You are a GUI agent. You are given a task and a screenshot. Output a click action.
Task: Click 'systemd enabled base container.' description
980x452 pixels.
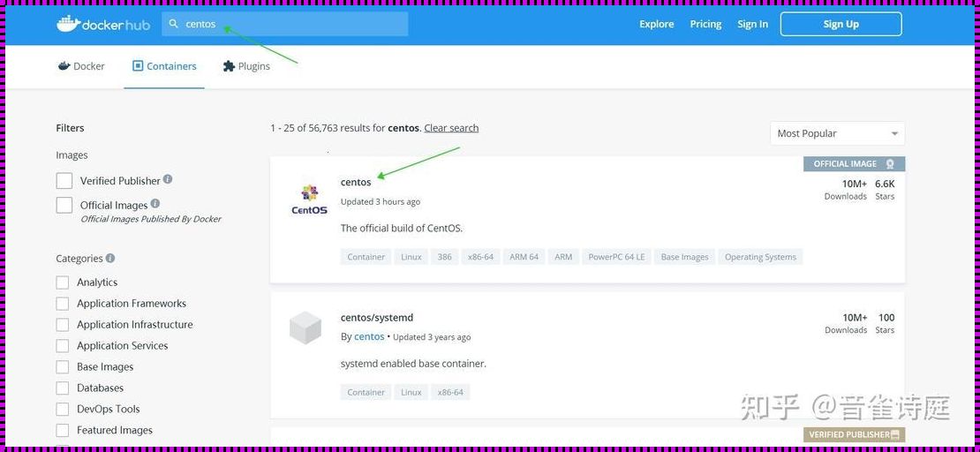click(413, 363)
